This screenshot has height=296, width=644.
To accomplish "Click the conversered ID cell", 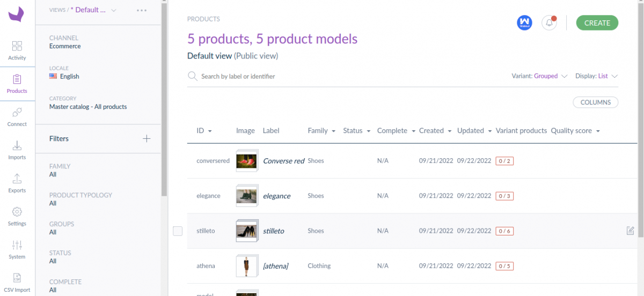I will 213,161.
